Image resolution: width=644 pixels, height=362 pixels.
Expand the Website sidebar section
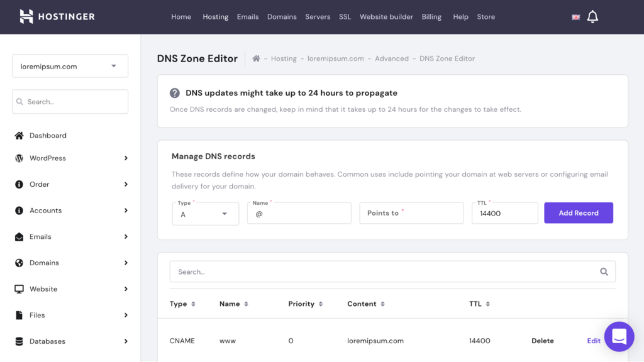coord(43,288)
